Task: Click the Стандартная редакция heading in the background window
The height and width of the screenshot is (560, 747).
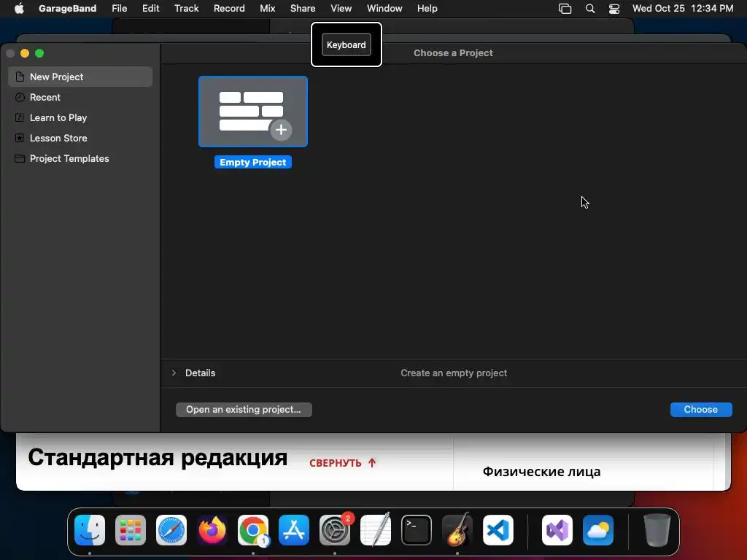Action: coord(158,458)
